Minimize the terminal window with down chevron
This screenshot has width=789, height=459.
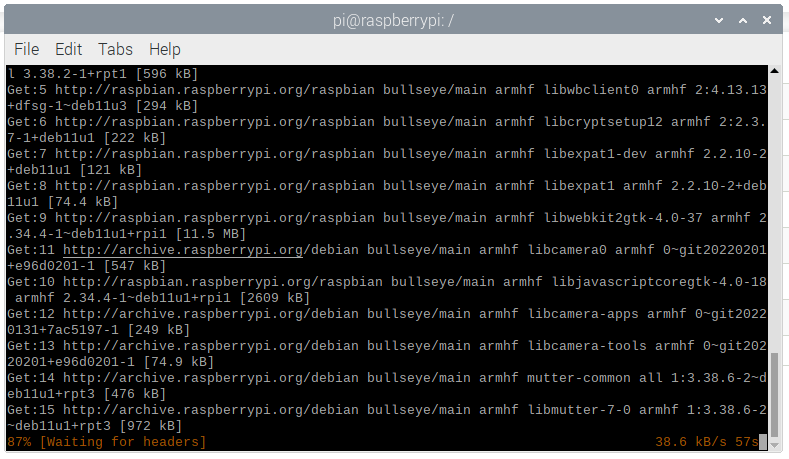[x=719, y=20]
